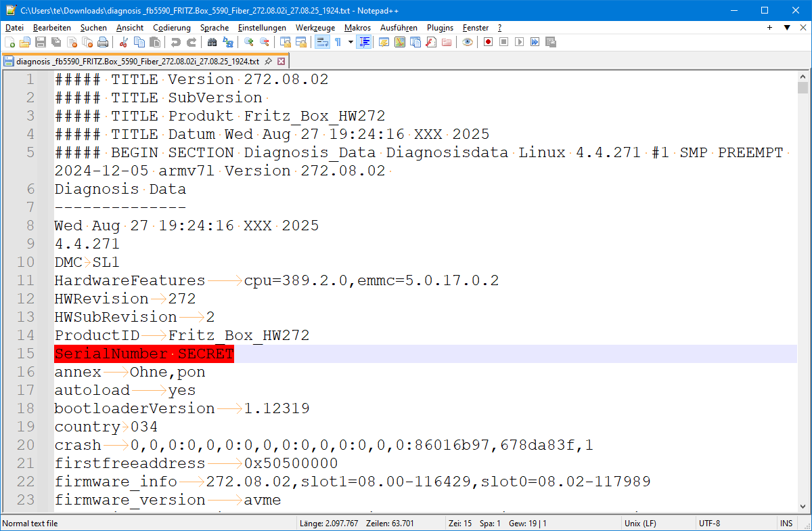Image resolution: width=812 pixels, height=531 pixels.
Task: Close the diagnosis file tab
Action: (281, 61)
